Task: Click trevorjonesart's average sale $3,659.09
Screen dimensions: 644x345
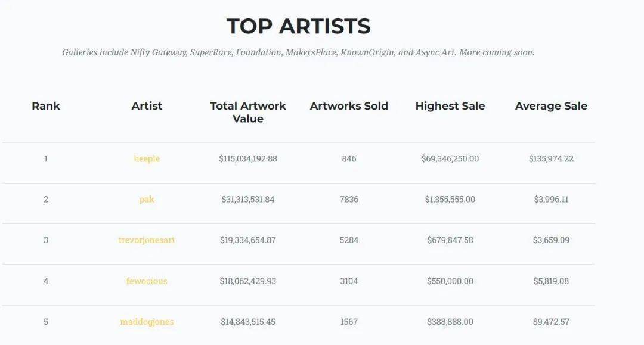Action: pos(551,240)
